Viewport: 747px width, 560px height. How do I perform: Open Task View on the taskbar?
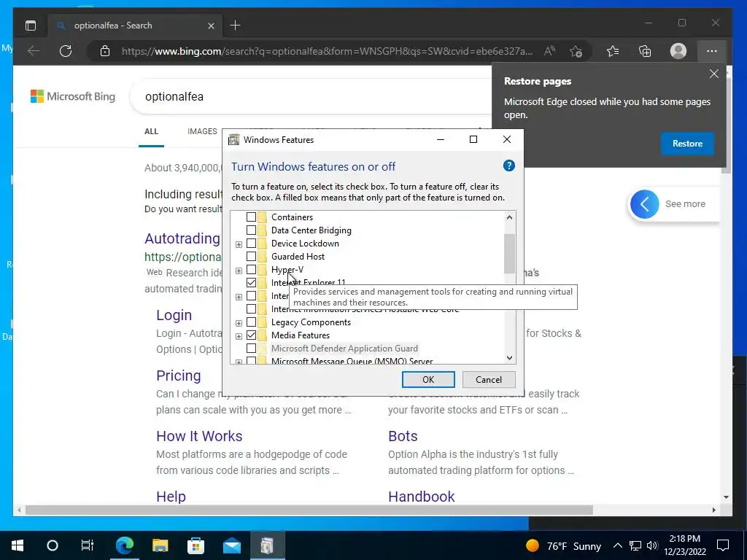(88, 545)
